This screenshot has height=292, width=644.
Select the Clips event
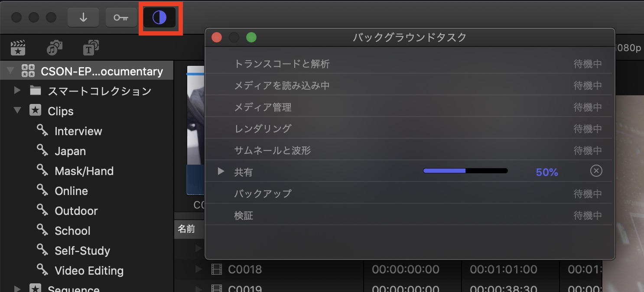coord(87,111)
